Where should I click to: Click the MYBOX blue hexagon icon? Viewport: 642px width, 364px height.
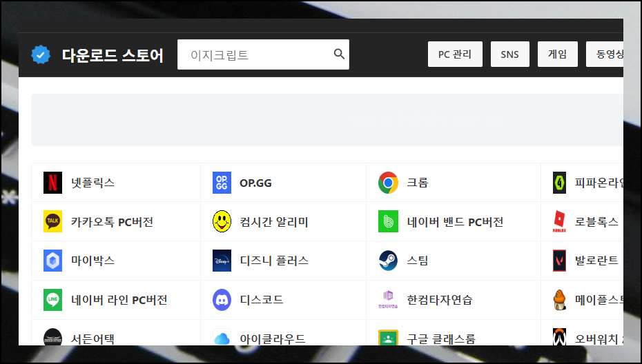pos(53,261)
